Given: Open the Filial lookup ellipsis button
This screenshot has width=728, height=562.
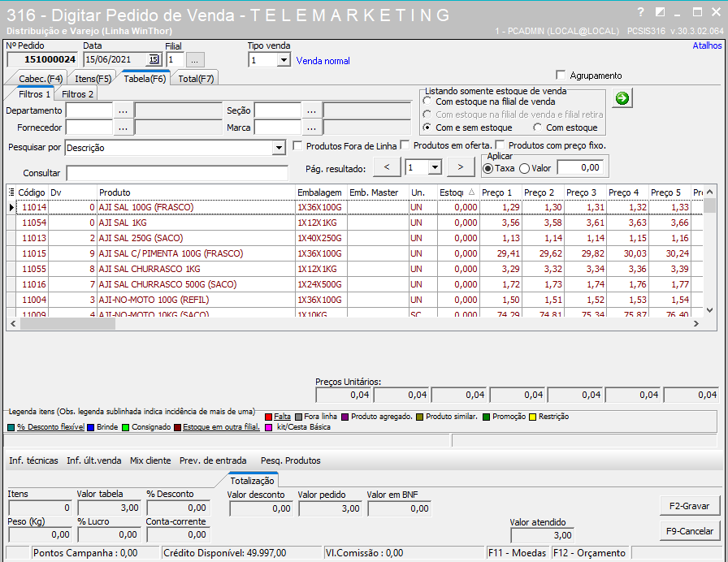Looking at the screenshot, I should tap(195, 60).
